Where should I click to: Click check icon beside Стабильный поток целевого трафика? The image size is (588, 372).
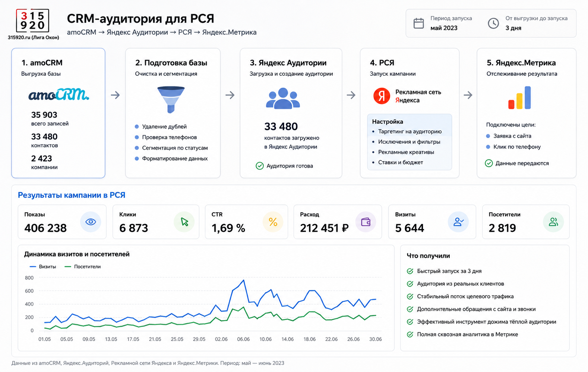[x=410, y=297]
